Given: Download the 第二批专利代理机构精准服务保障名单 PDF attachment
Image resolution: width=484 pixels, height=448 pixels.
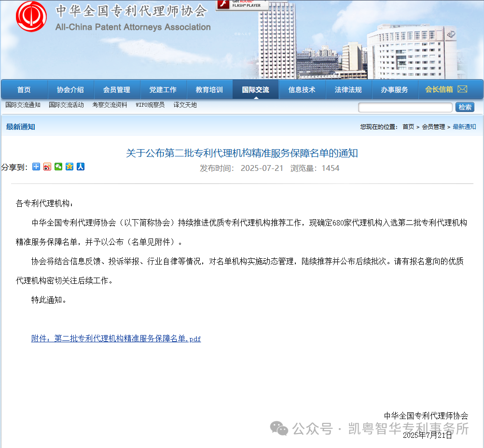Looking at the screenshot, I should click(x=115, y=339).
